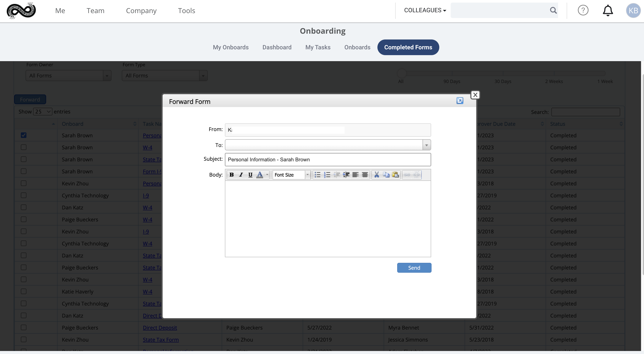Image resolution: width=644 pixels, height=354 pixels.
Task: Check the Kevin Zhou Personal row checkbox
Action: point(23,183)
